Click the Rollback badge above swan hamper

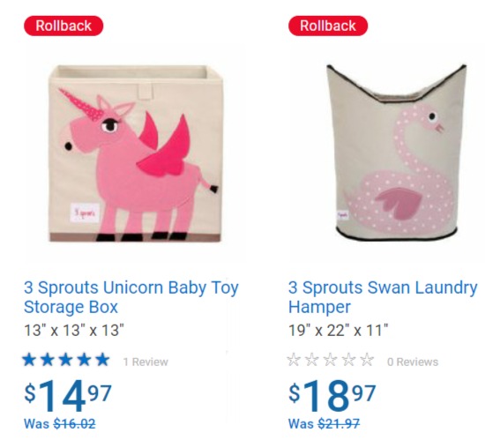tap(328, 26)
